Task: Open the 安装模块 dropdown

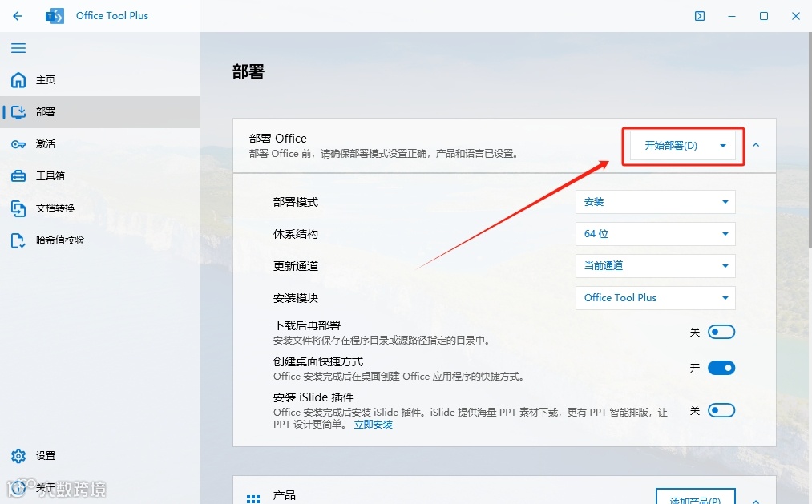Action: click(x=655, y=298)
